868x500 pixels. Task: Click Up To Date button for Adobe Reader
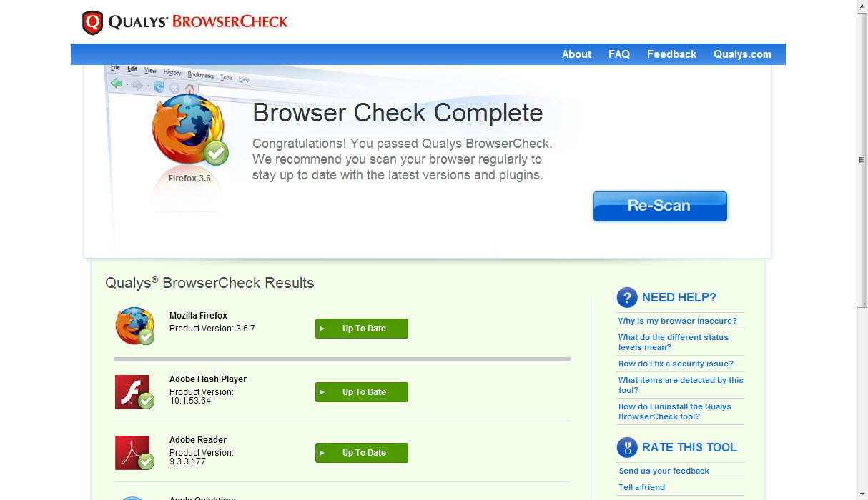(x=362, y=453)
